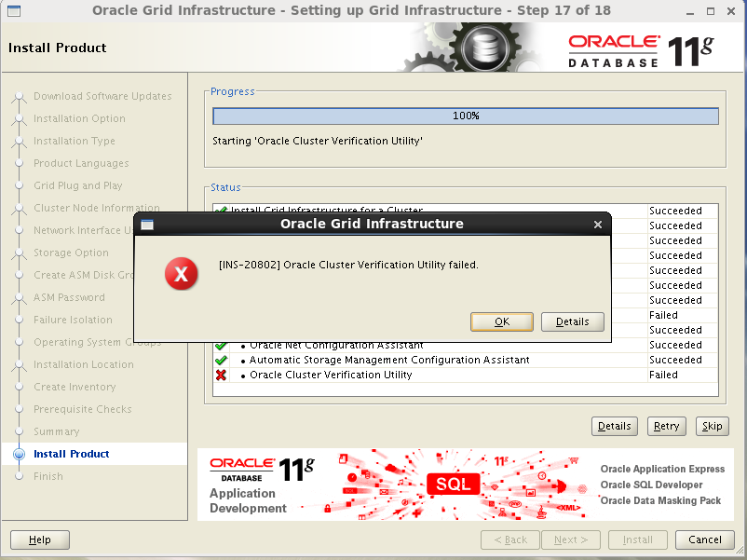Retry the failed installation step
The image size is (747, 560).
point(666,426)
